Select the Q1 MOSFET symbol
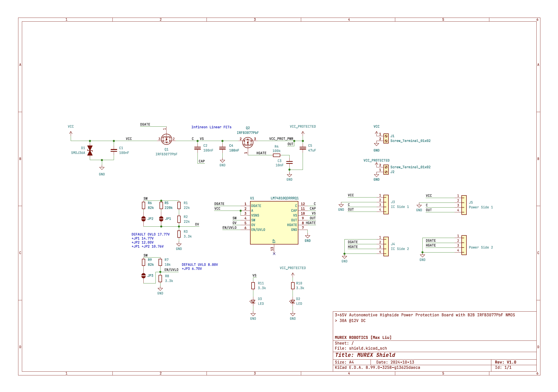558x392 pixels. pos(166,139)
